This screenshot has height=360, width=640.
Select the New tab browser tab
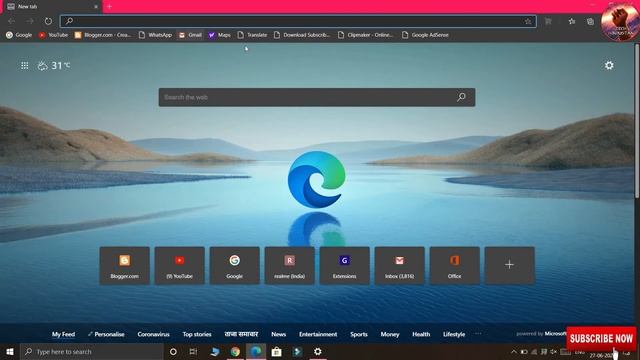[x=51, y=7]
